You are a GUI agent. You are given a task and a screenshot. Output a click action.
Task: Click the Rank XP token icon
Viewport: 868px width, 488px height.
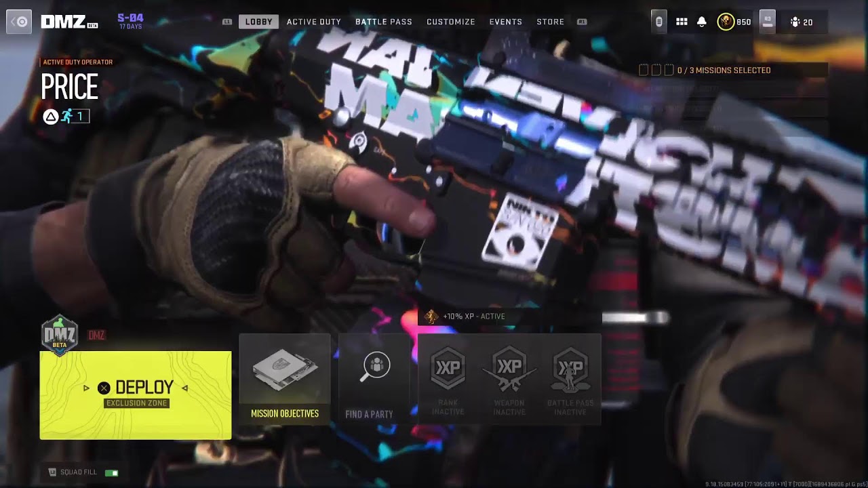click(x=448, y=369)
